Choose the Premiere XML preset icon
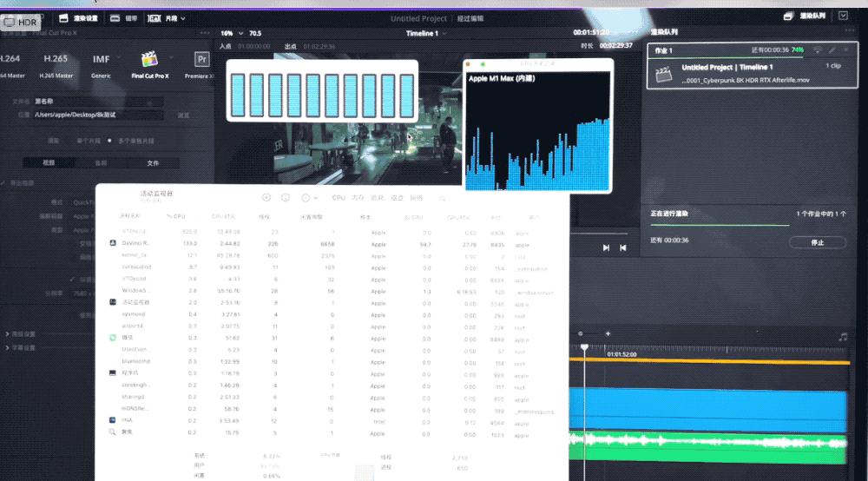 tap(202, 60)
